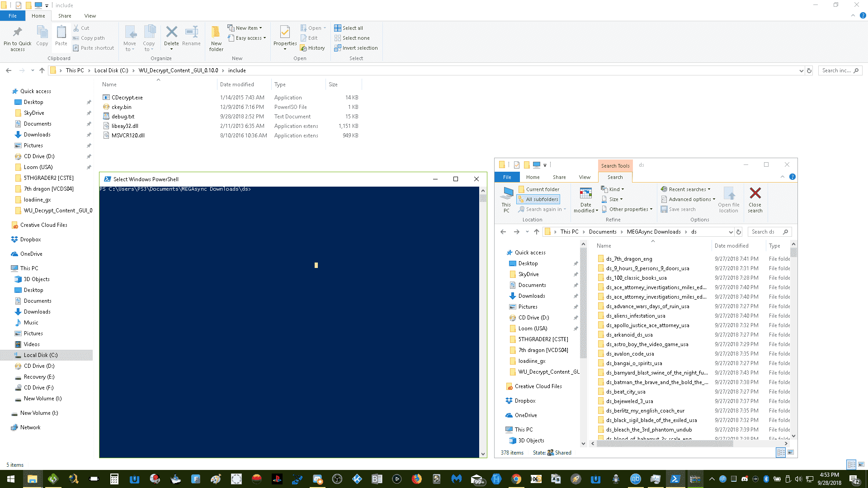Click Google Chrome icon in taskbar

pos(516,479)
